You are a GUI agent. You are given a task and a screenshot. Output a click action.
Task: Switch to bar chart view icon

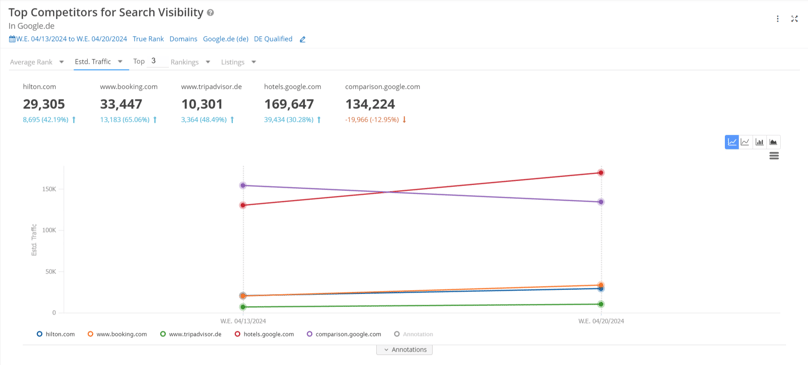coord(759,142)
